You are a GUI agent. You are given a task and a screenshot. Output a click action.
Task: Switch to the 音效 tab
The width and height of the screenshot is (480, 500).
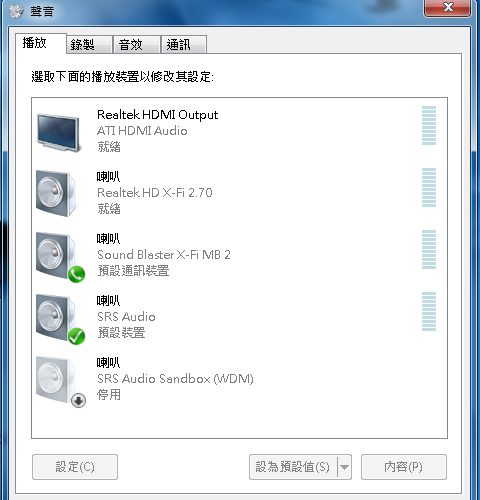pyautogui.click(x=137, y=44)
